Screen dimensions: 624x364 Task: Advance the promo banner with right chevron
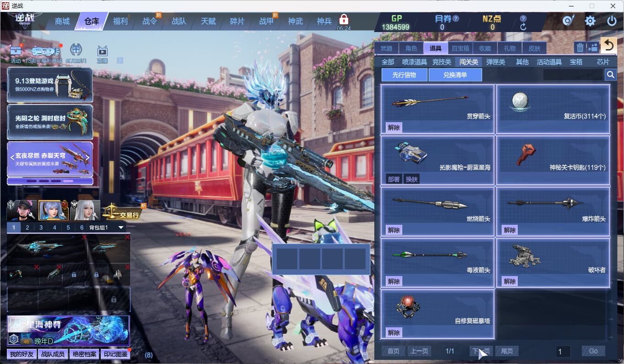[88, 157]
